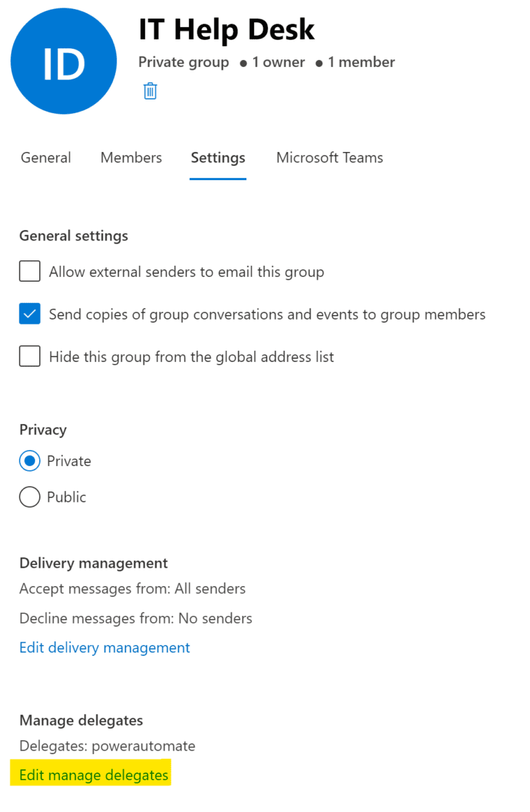Choose the Public privacy option
Image resolution: width=530 pixels, height=812 pixels.
(x=30, y=496)
